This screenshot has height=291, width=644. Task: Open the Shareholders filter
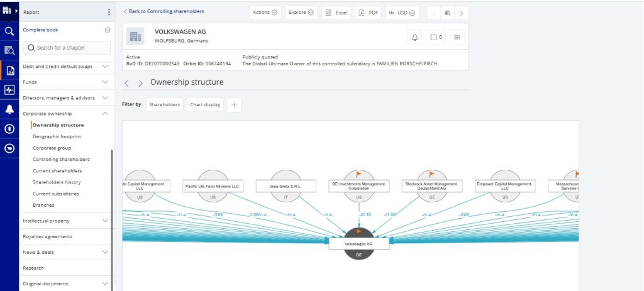(165, 105)
